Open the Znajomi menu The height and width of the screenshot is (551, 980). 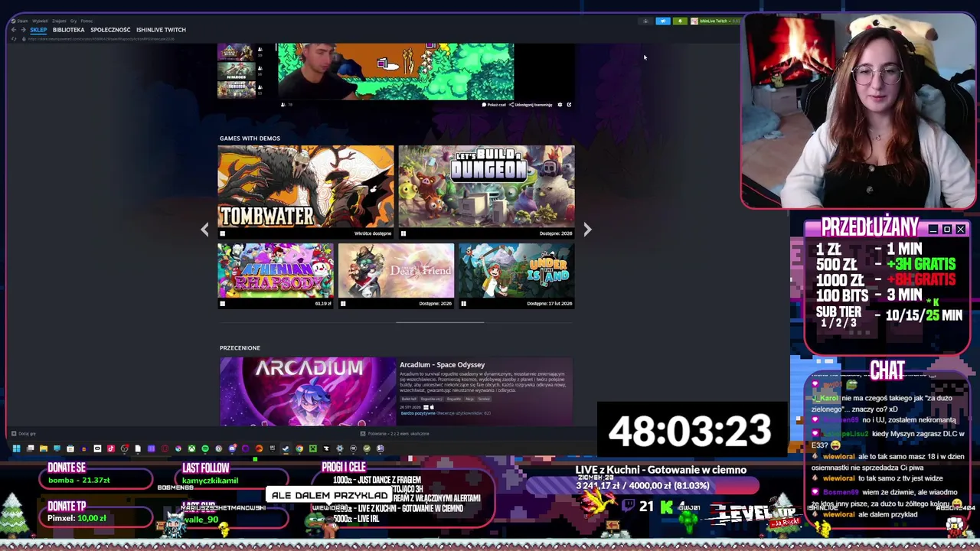pos(59,21)
